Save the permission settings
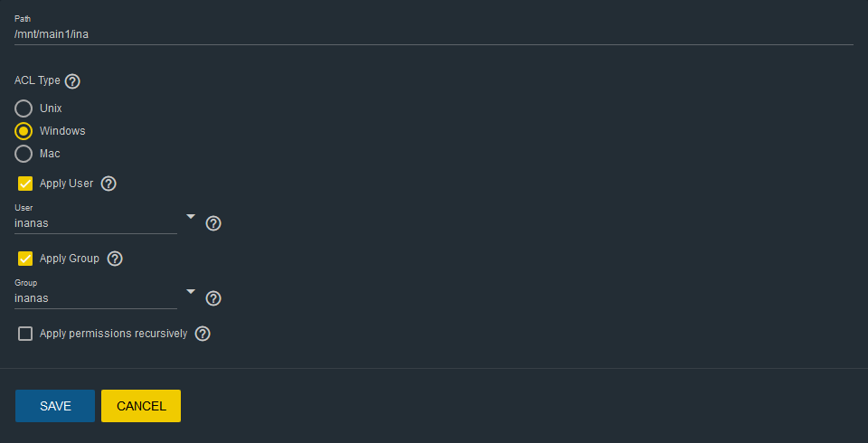The image size is (868, 443). (55, 406)
